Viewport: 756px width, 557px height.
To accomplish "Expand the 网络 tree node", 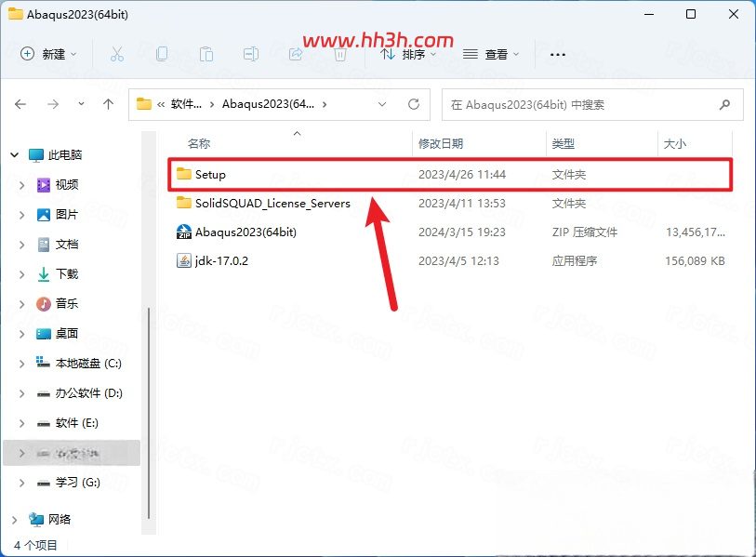I will click(15, 520).
